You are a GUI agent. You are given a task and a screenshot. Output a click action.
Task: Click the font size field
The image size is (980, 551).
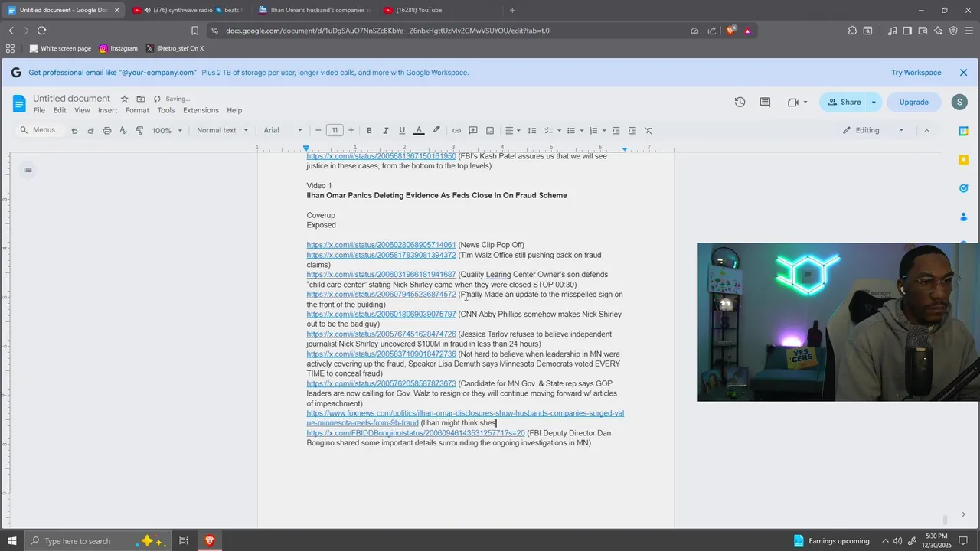tap(335, 131)
